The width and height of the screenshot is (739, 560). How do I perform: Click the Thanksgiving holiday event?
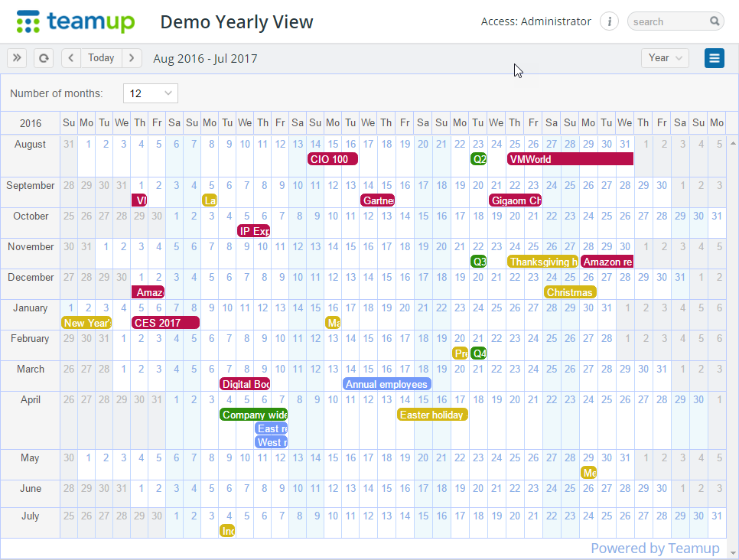coord(542,261)
